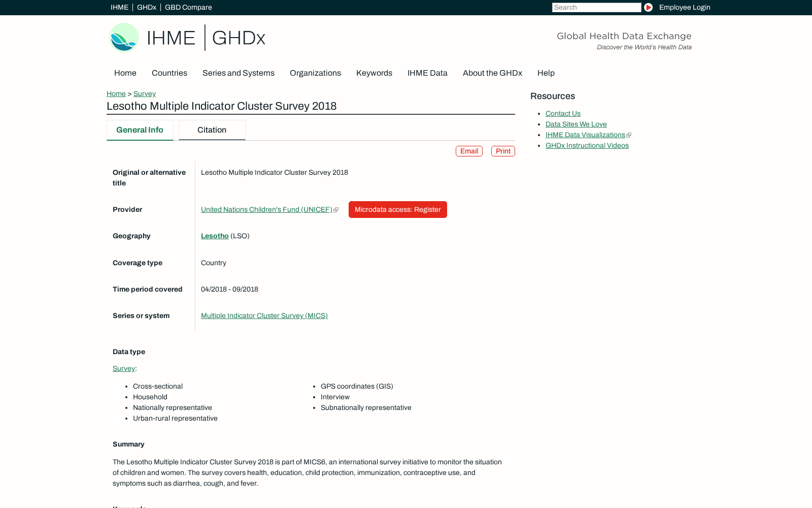The width and height of the screenshot is (812, 508).
Task: Open United Nations Children's Fund (UNICEF) link
Action: (x=266, y=210)
